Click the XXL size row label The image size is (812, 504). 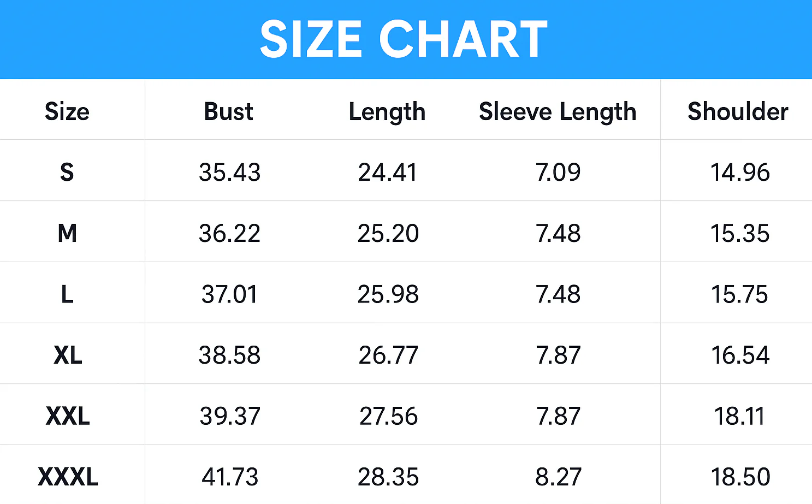pos(68,417)
